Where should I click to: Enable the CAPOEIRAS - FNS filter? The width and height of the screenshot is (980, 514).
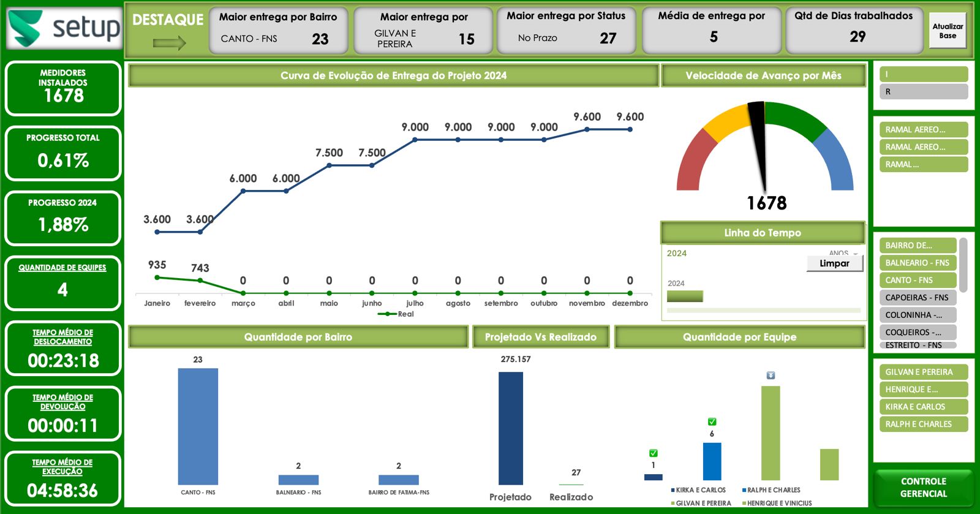917,298
